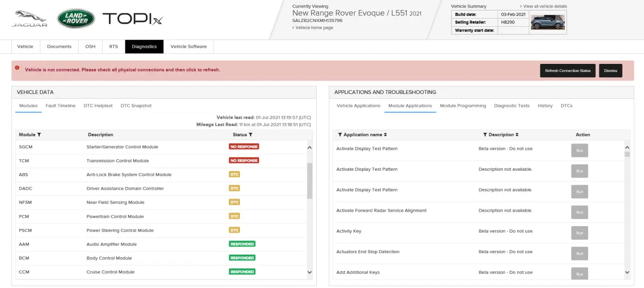644x288 pixels.
Task: Click the Jaguar logo icon
Action: (29, 18)
